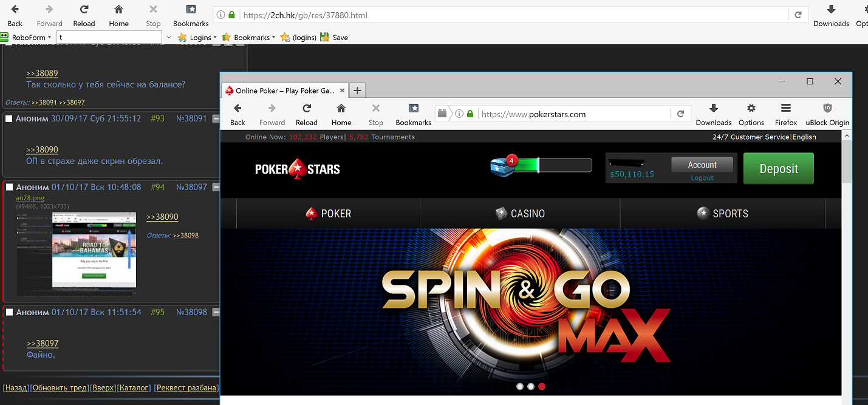Click Обновить тред to refresh thread
Image resolution: width=868 pixels, height=405 pixels.
(60, 388)
